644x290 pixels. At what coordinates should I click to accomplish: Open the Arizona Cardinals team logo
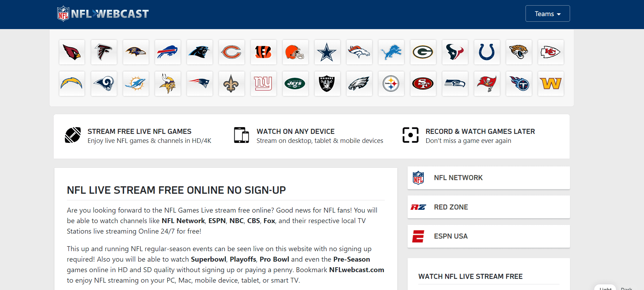(72, 52)
